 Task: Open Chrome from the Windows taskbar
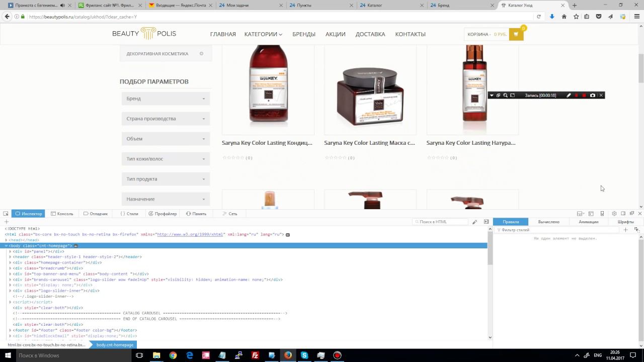(173, 355)
